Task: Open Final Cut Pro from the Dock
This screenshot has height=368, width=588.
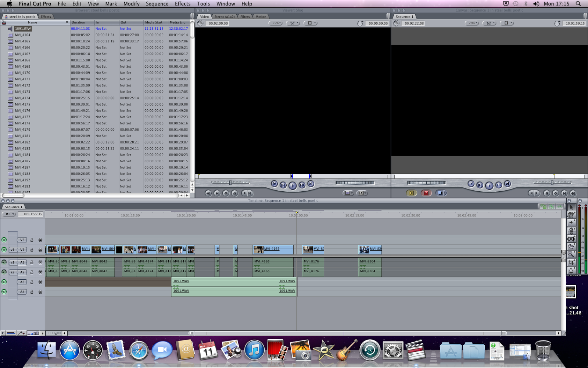Action: point(416,351)
